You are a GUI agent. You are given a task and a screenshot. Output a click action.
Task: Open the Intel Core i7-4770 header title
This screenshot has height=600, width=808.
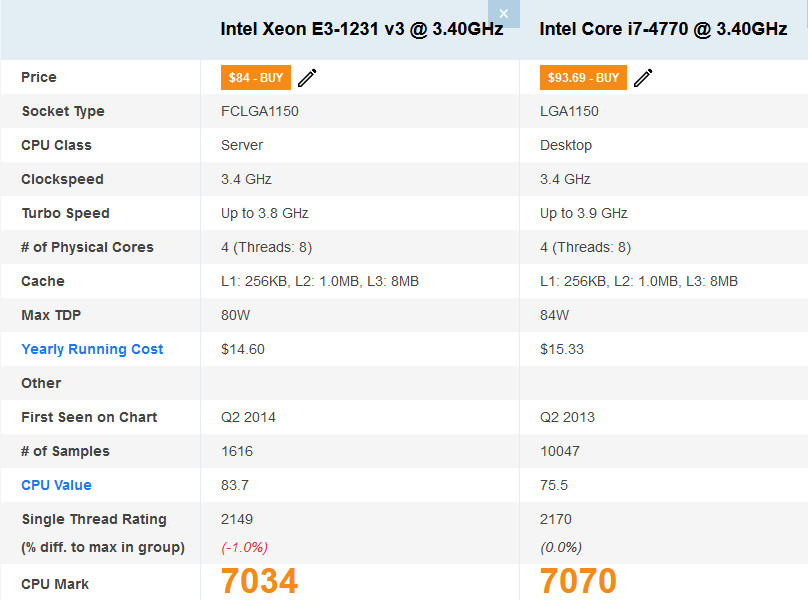pos(663,29)
